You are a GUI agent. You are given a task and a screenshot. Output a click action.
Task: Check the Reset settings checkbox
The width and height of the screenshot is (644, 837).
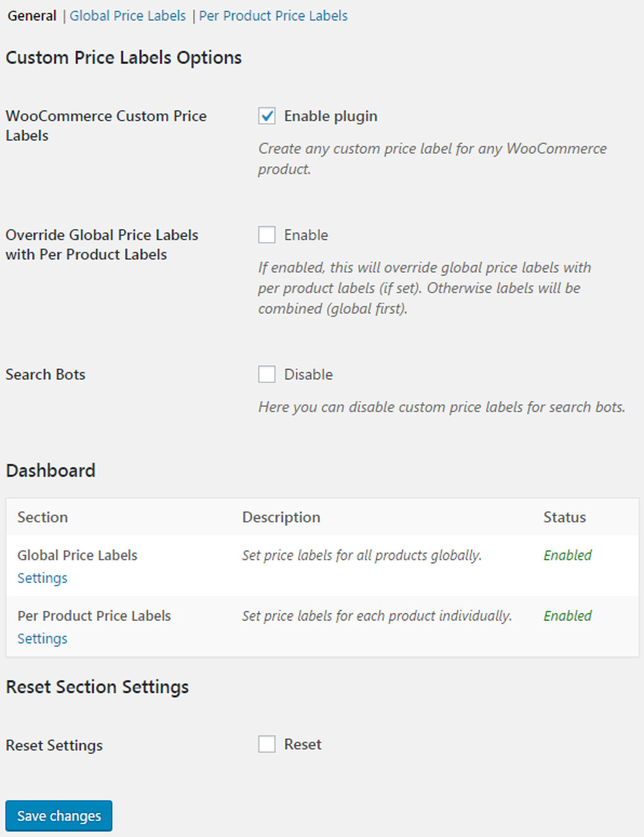coord(266,744)
